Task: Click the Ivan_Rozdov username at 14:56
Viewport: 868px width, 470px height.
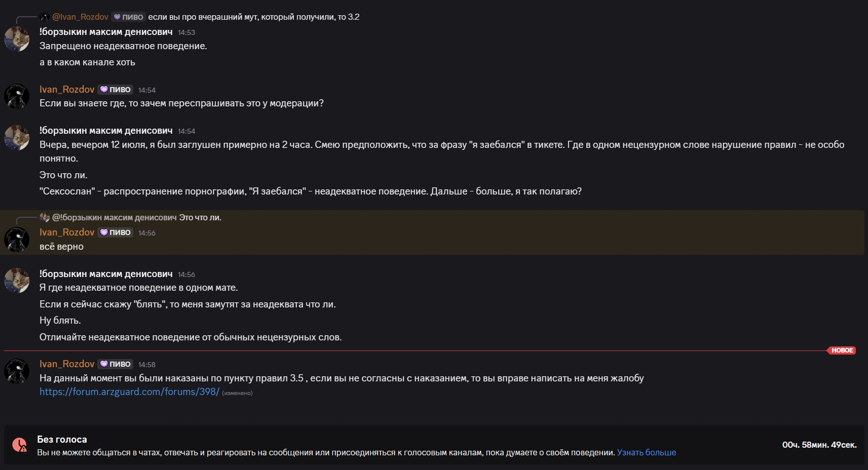Action: [67, 232]
